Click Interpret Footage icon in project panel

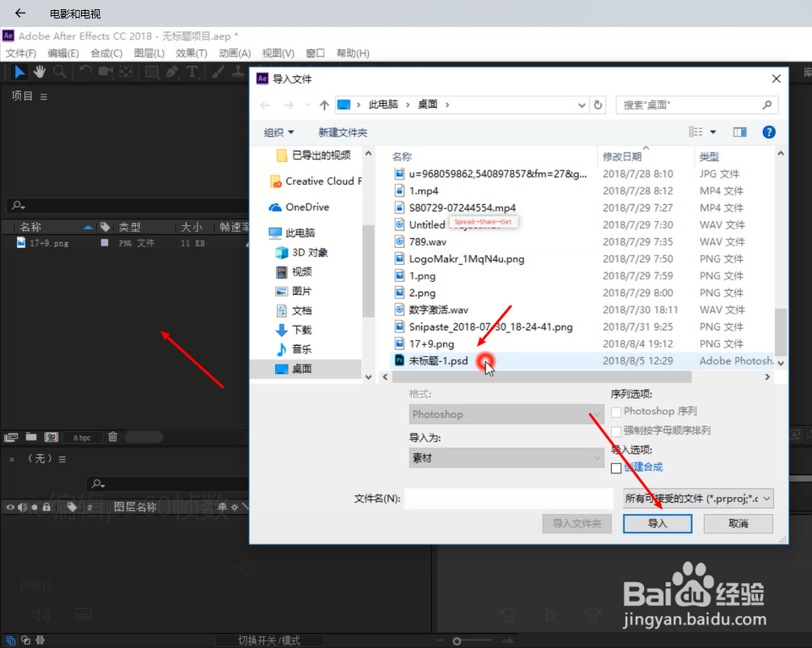pyautogui.click(x=11, y=437)
